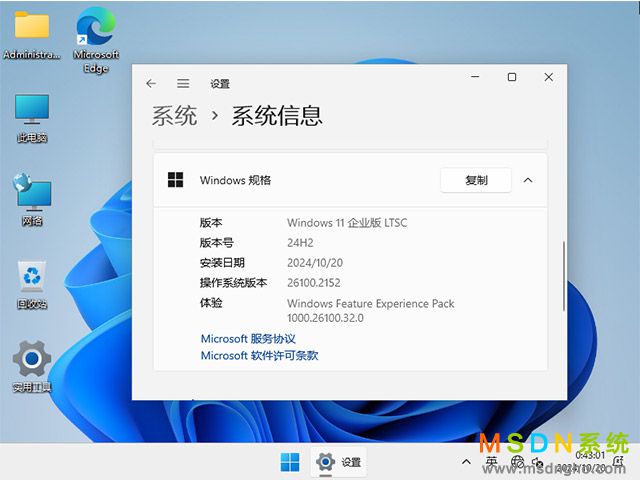Click the 系统信息 page title
This screenshot has width=640, height=480.
[277, 116]
